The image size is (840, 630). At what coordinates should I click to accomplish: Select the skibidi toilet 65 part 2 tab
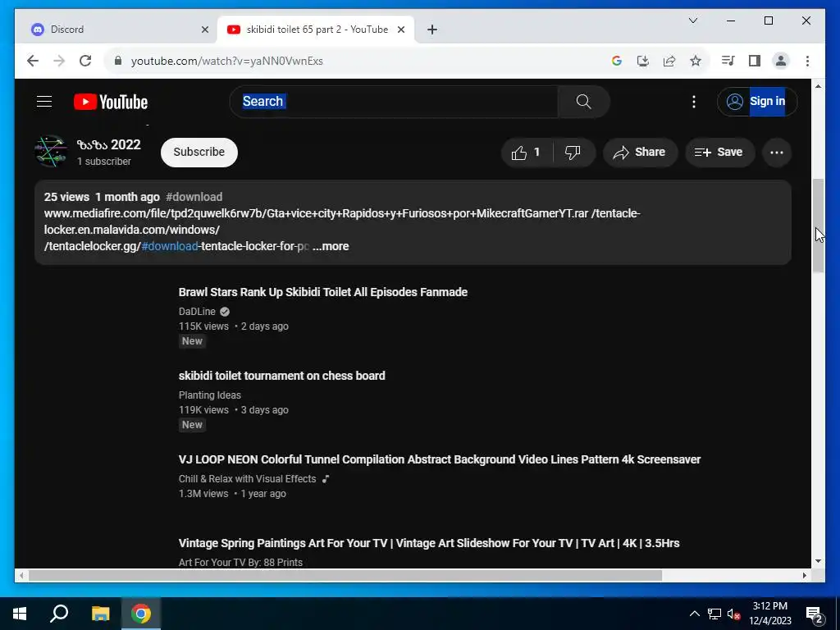(316, 30)
